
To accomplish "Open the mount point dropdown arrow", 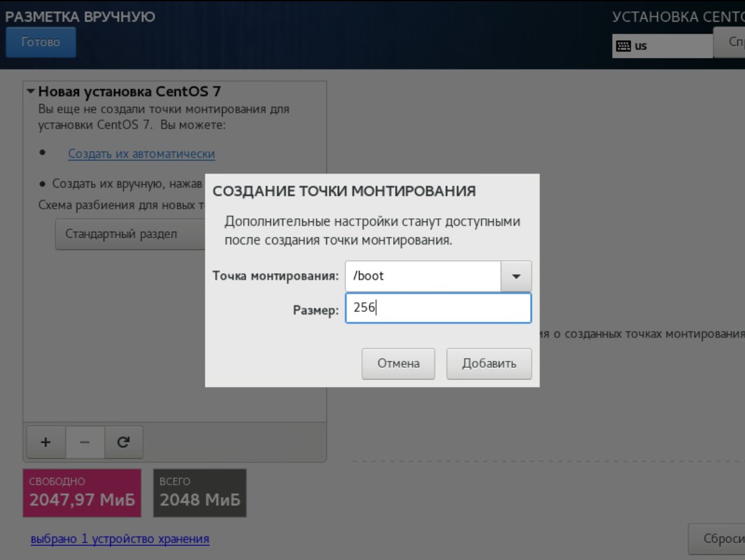I will tap(516, 276).
